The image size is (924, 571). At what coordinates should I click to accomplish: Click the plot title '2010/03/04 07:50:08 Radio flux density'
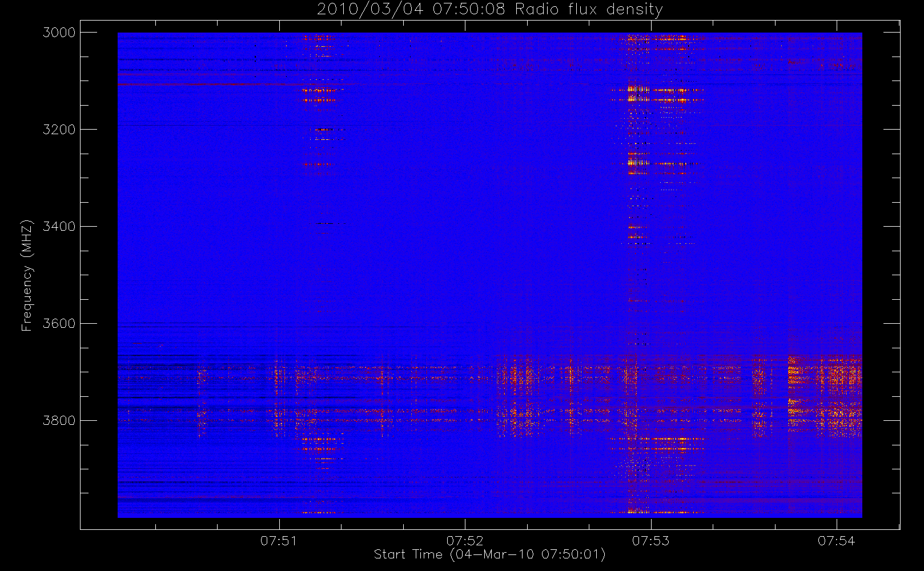(x=490, y=10)
